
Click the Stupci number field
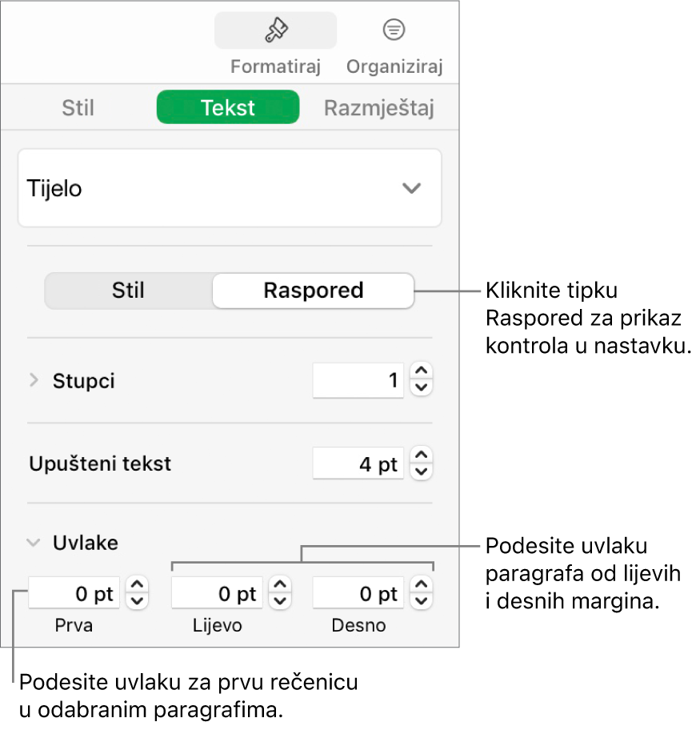coord(358,381)
